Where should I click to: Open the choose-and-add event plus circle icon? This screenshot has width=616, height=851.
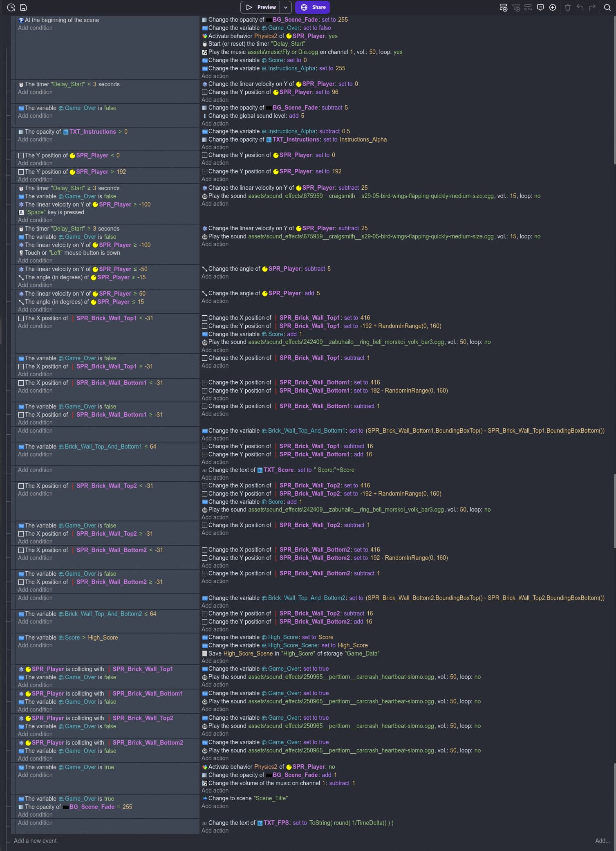[553, 7]
